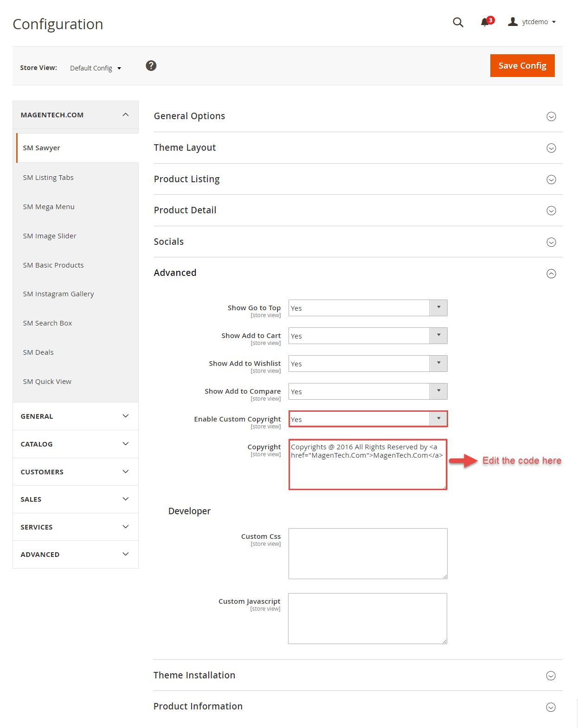Expand Theme Layout section circle arrow

[x=551, y=148]
